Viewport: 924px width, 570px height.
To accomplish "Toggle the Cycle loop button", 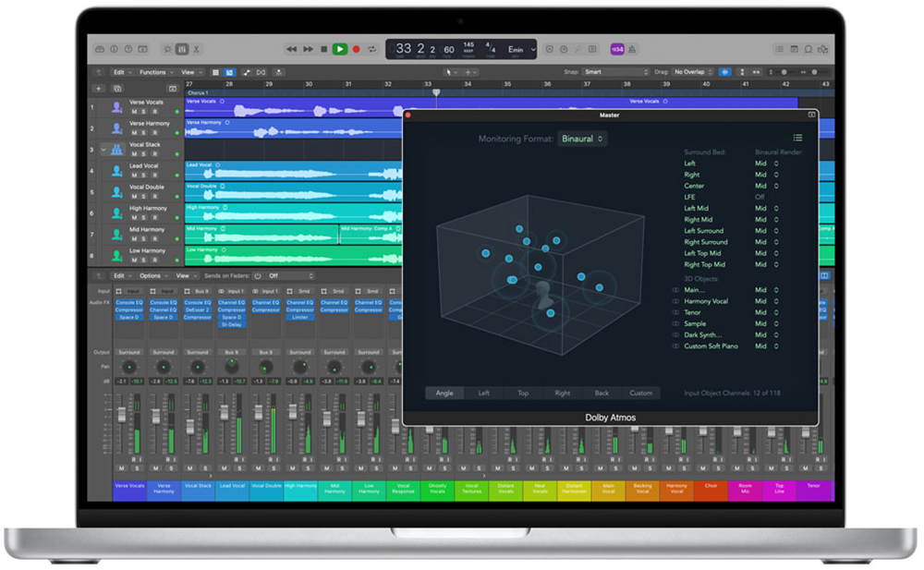I will point(371,50).
